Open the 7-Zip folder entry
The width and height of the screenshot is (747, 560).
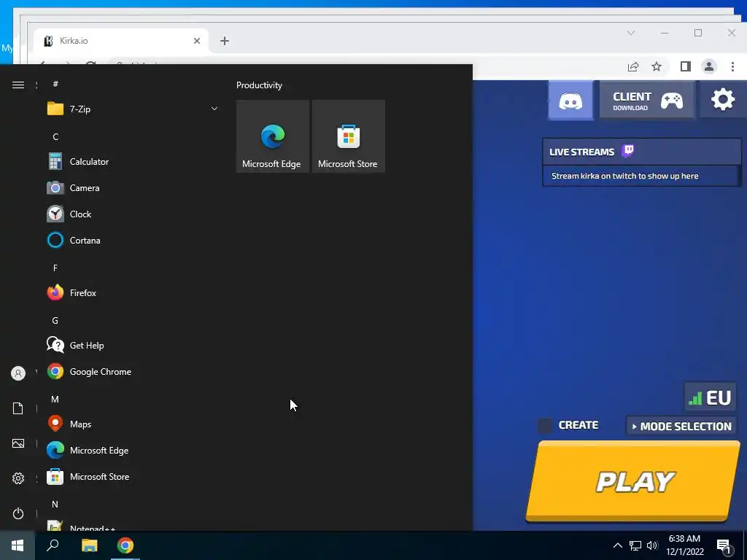tap(133, 109)
